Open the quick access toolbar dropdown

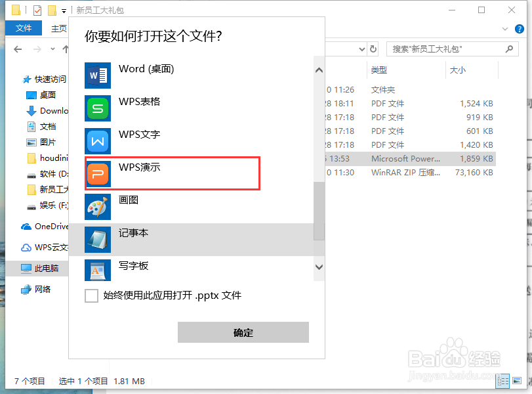(x=64, y=11)
